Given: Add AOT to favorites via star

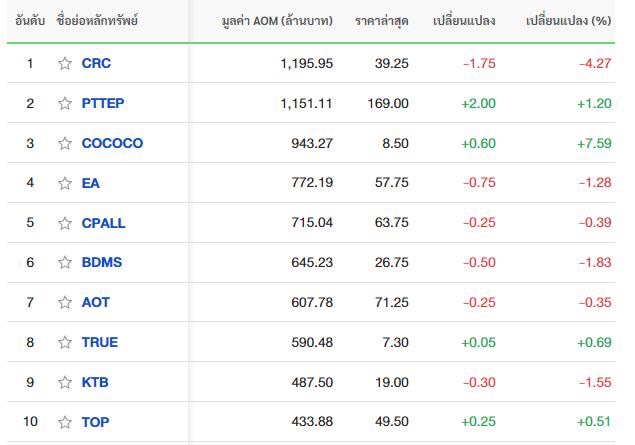Looking at the screenshot, I should 65,302.
